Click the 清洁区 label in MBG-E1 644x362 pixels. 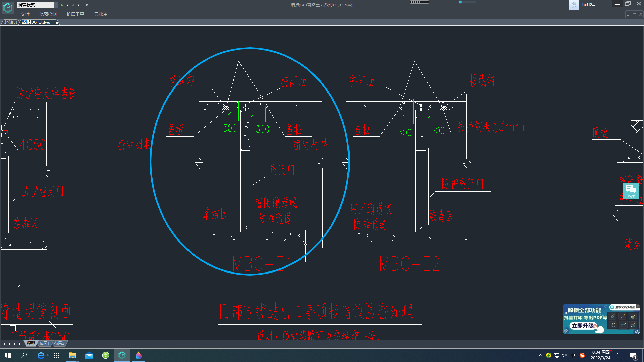point(215,214)
